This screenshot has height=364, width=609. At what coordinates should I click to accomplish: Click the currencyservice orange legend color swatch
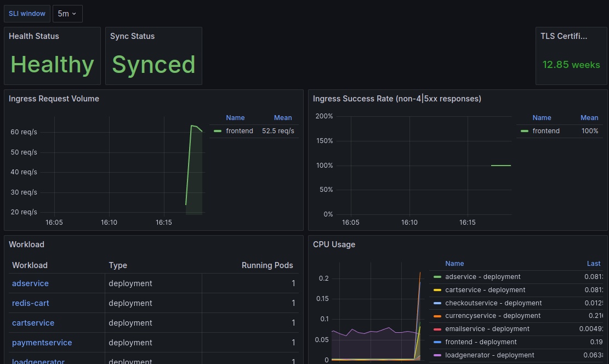pos(437,316)
